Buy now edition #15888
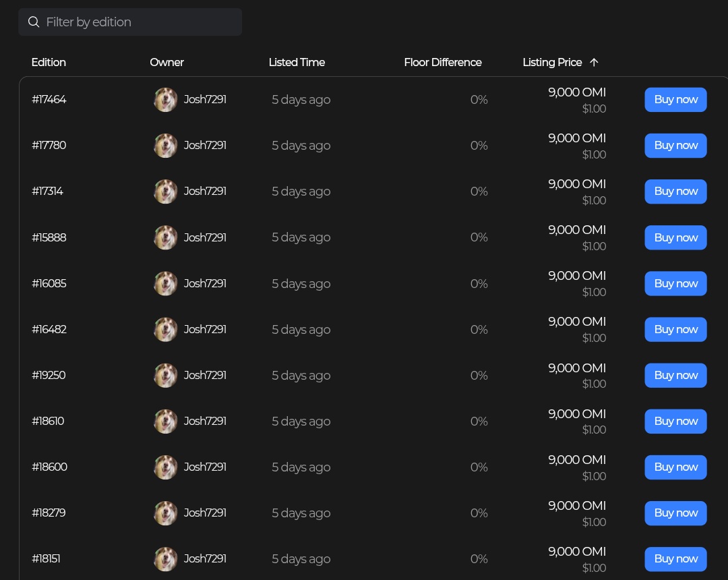 click(x=675, y=237)
